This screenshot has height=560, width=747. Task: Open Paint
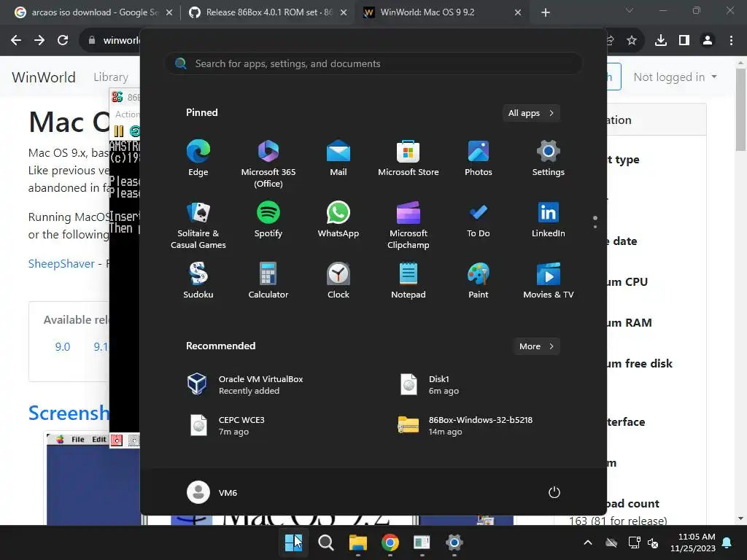tap(479, 281)
